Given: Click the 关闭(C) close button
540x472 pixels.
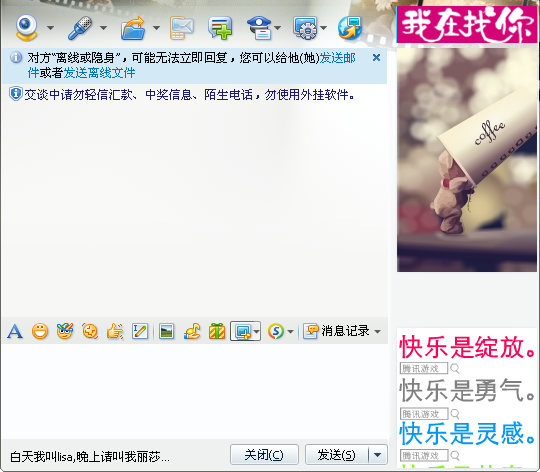Looking at the screenshot, I should 264,455.
